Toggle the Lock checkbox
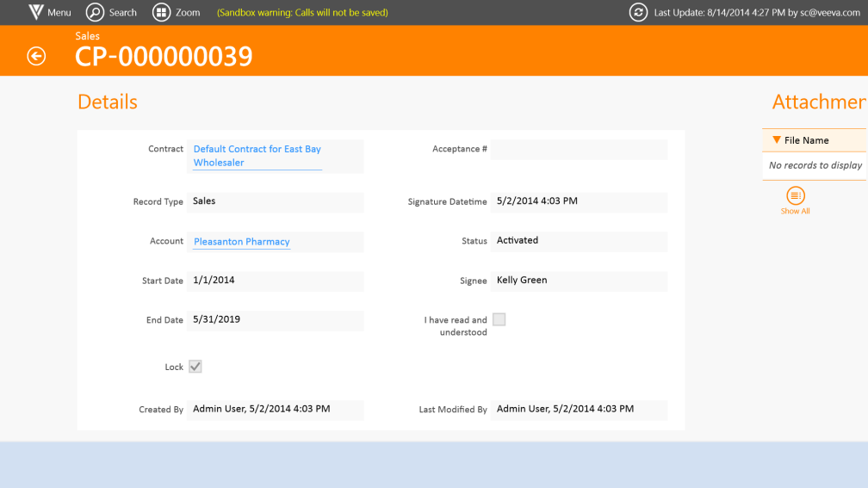 coord(195,367)
